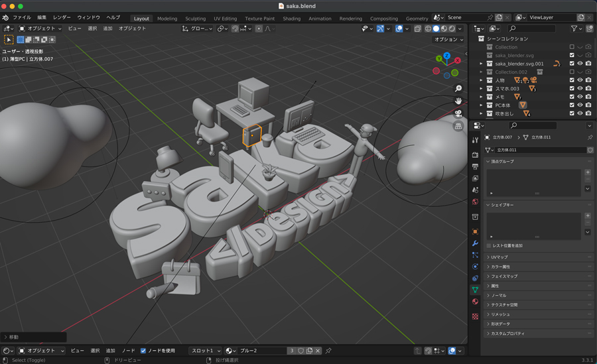The width and height of the screenshot is (597, 364).
Task: Open the Modifier properties wrench tab
Action: point(475,243)
